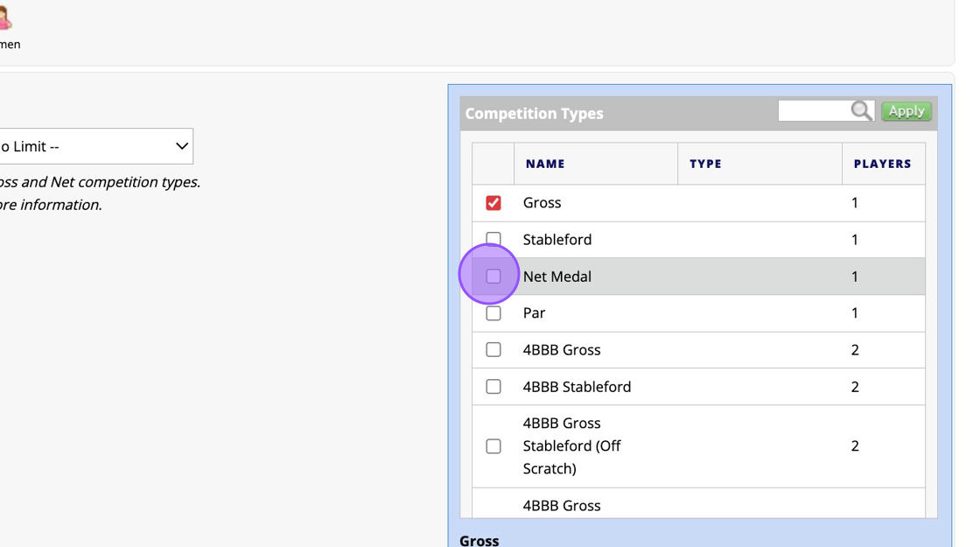Enable the Stableford checkbox

tap(493, 239)
